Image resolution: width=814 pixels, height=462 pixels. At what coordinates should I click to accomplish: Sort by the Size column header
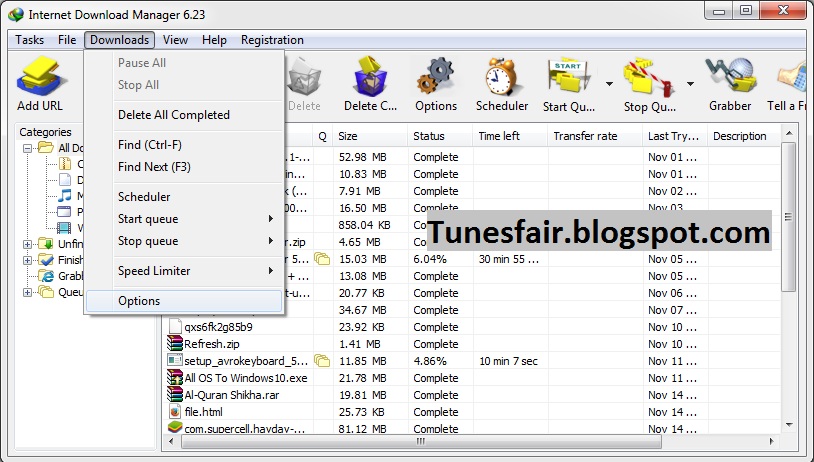click(x=370, y=136)
